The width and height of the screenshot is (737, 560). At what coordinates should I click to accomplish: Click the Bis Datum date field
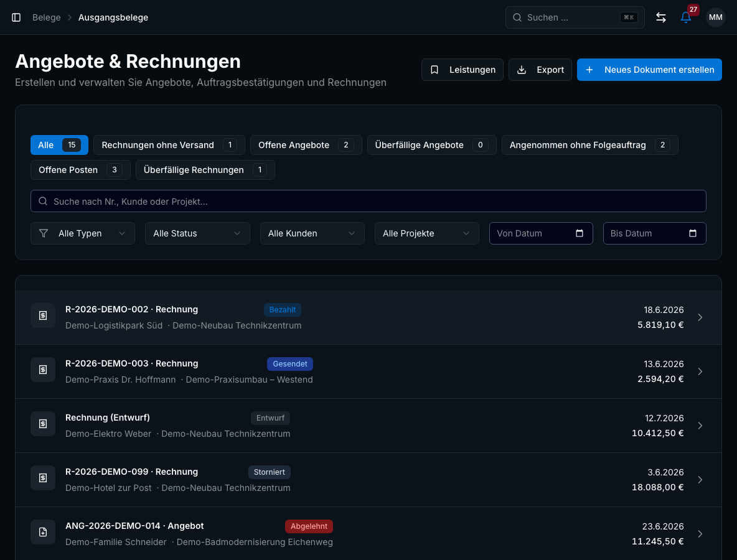click(654, 233)
